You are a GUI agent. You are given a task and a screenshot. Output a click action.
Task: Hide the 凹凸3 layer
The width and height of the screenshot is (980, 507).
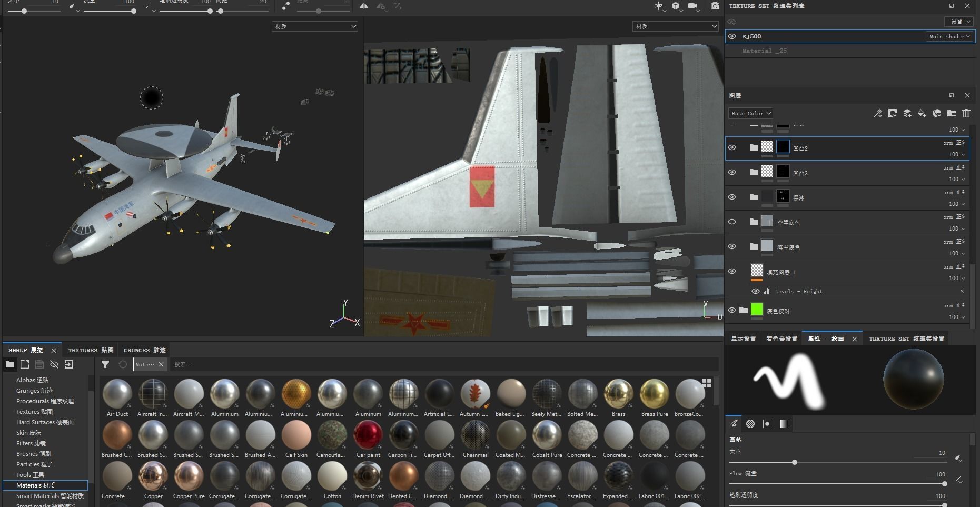[x=732, y=172]
